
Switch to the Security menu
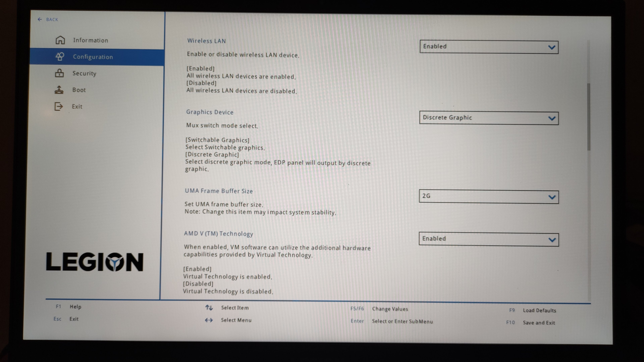click(84, 73)
